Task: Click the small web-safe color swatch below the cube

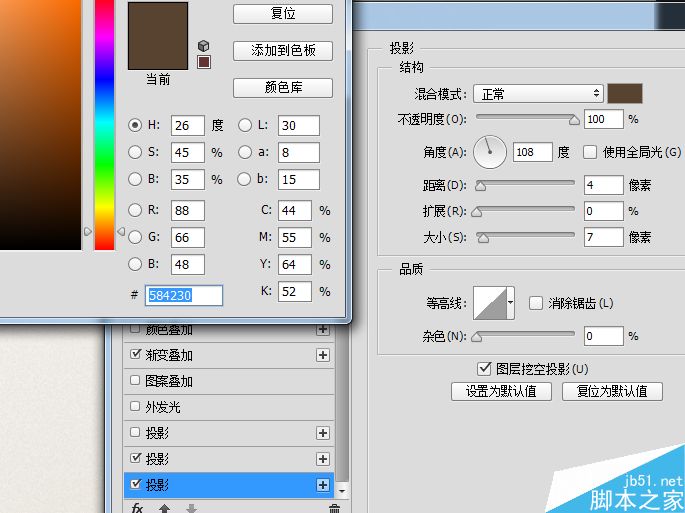Action: coord(204,62)
